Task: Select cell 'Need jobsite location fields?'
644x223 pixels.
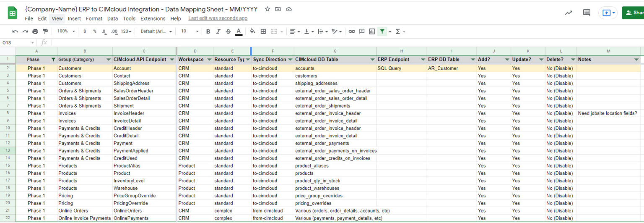Action: pyautogui.click(x=608, y=113)
